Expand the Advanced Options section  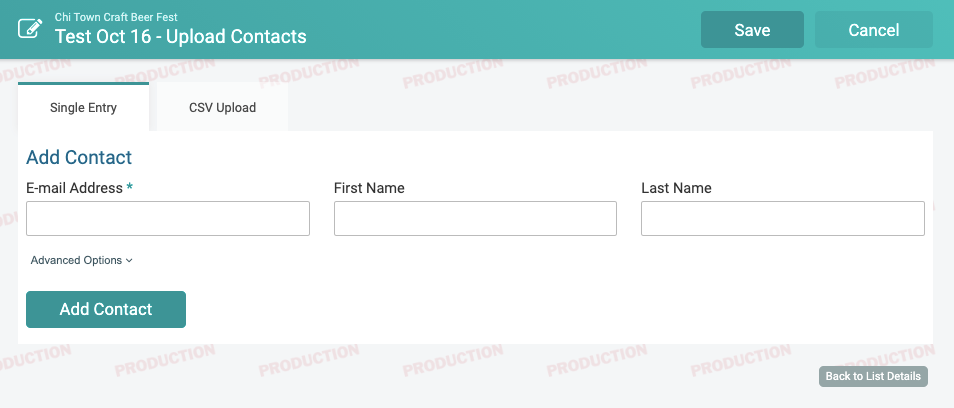coord(82,260)
